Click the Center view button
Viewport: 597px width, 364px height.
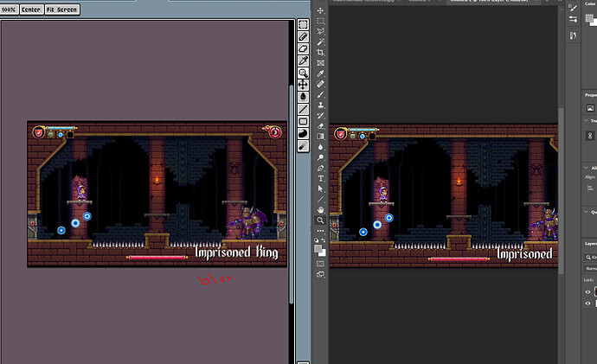point(31,10)
